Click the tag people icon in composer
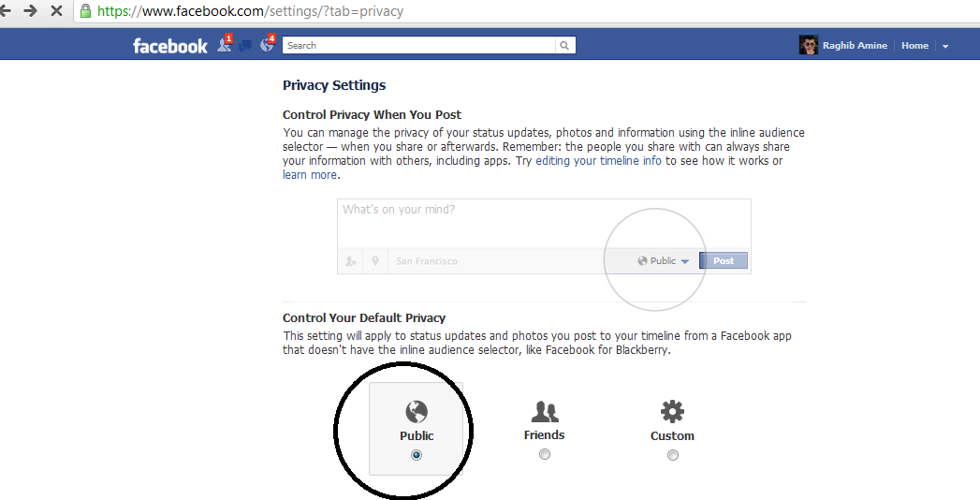This screenshot has height=500, width=980. click(351, 261)
